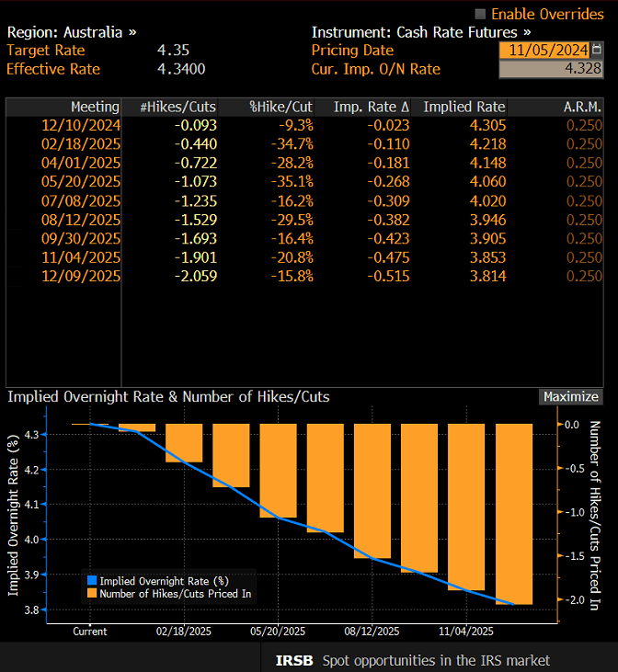Enable the Overrides checkbox
This screenshot has width=618, height=672.
click(480, 14)
